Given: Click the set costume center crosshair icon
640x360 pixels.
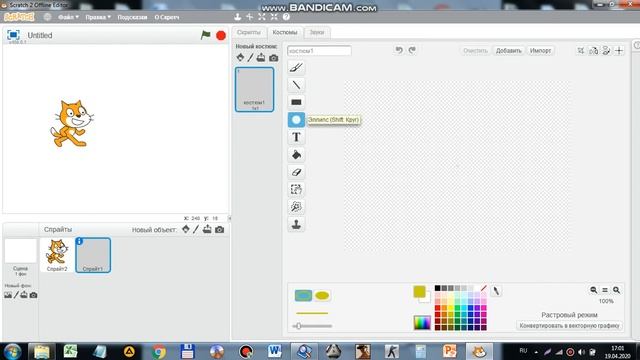Looking at the screenshot, I should (x=619, y=51).
